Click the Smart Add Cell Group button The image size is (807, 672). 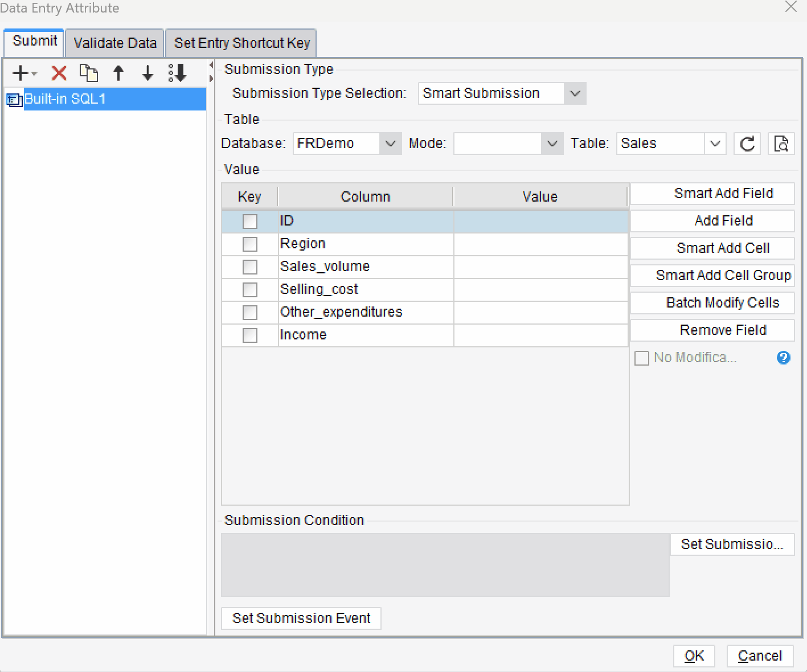[x=711, y=276]
